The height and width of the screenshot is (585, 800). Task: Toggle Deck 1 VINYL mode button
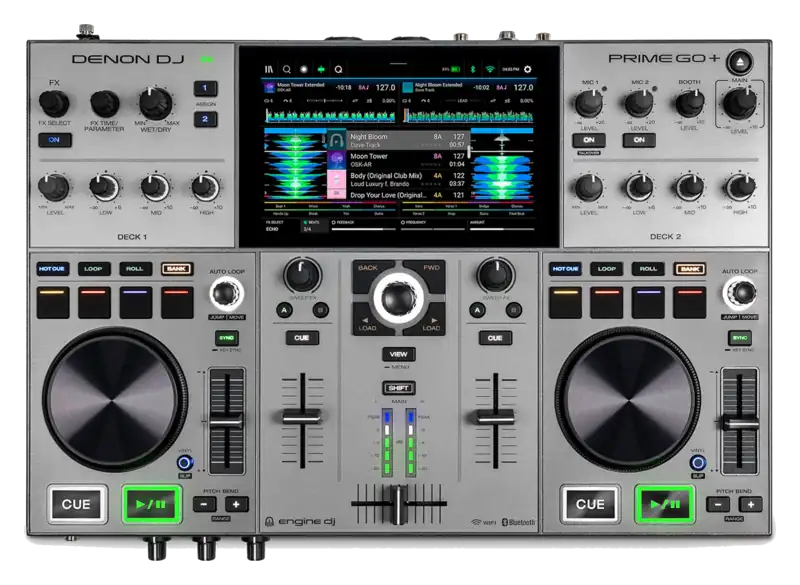pyautogui.click(x=185, y=463)
